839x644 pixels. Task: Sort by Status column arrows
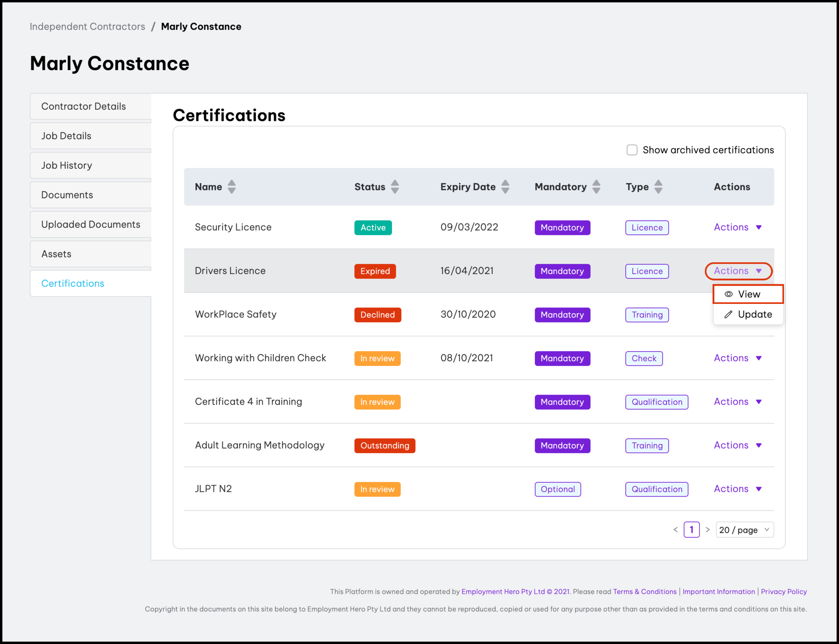[395, 187]
